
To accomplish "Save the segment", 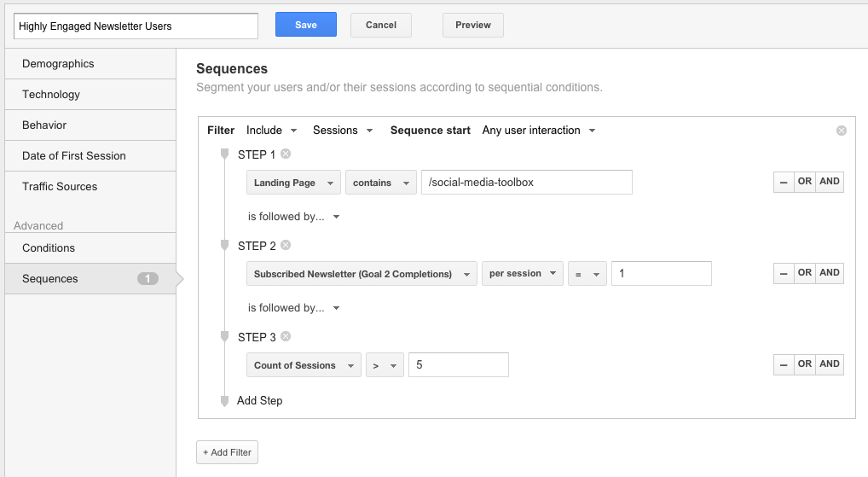I will [x=305, y=25].
